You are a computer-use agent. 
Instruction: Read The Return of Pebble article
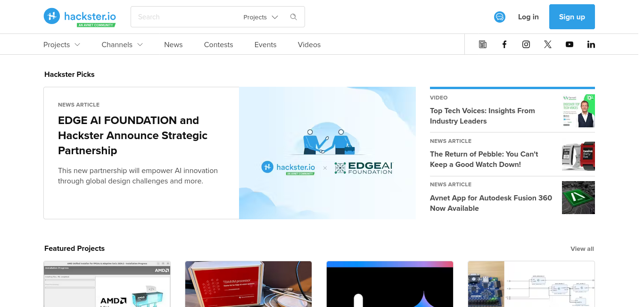point(484,159)
